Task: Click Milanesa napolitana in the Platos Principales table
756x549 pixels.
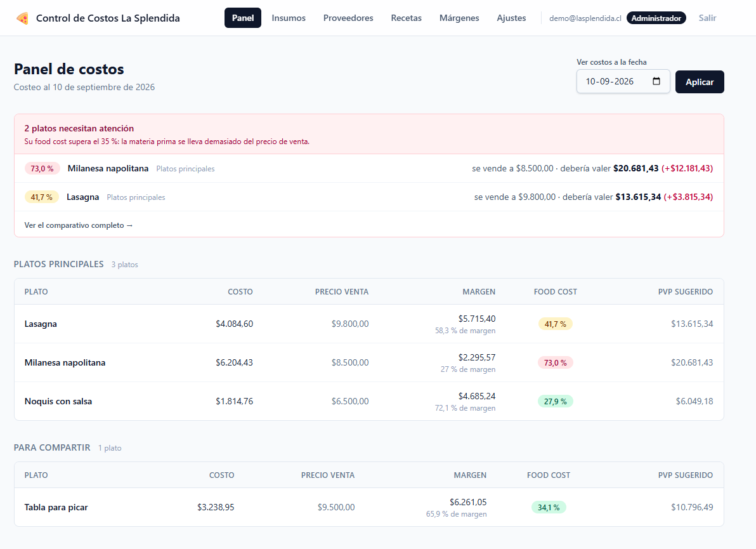Action: (x=65, y=362)
